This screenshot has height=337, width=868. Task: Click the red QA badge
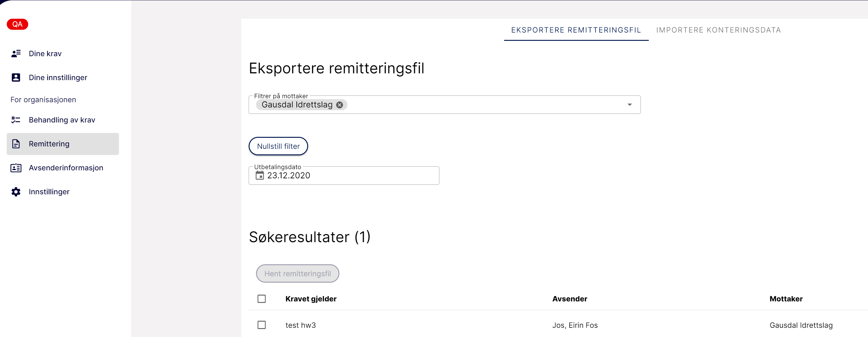pos(17,24)
